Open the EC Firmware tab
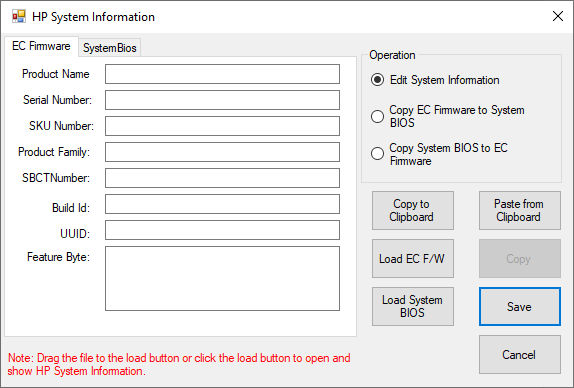 41,46
